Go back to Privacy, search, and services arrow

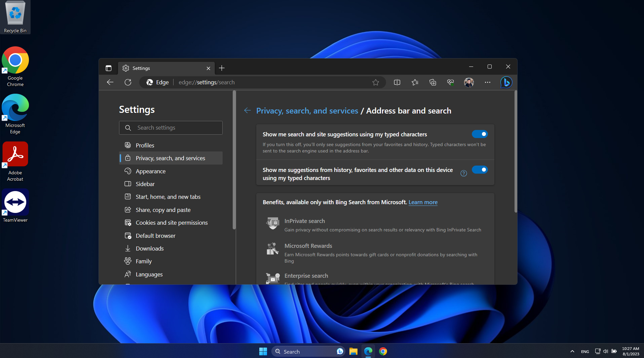(247, 110)
